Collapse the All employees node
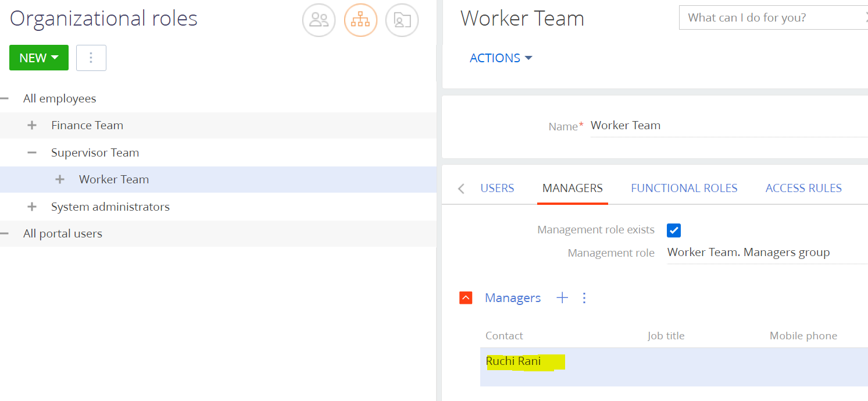Viewport: 868px width, 401px height. click(5, 98)
